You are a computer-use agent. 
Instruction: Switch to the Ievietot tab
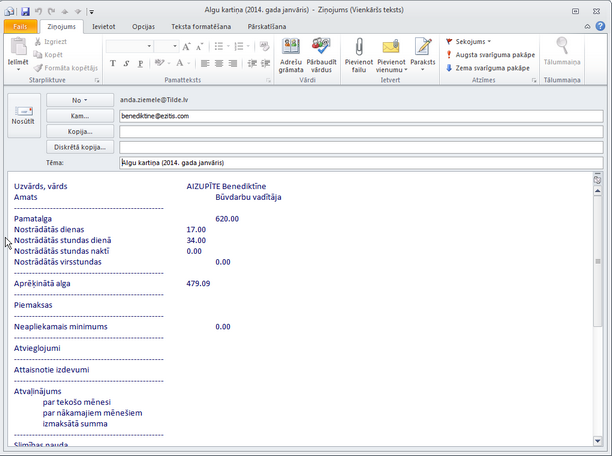click(x=104, y=27)
